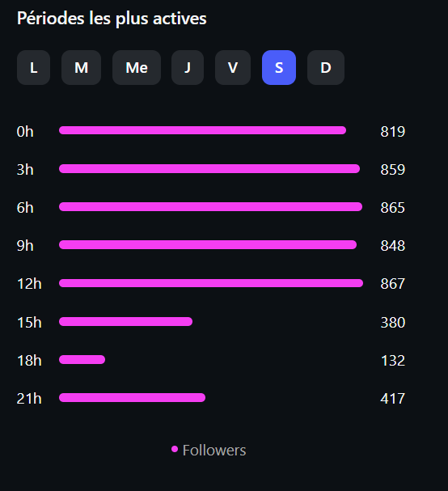This screenshot has width=448, height=491.
Task: Click the 9h followers bar
Action: 208,245
